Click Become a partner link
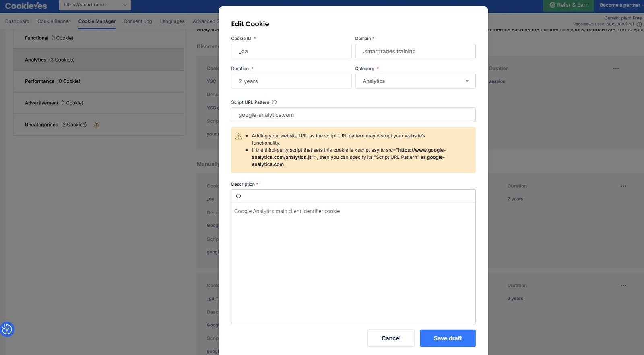This screenshot has width=644, height=355. point(620,5)
